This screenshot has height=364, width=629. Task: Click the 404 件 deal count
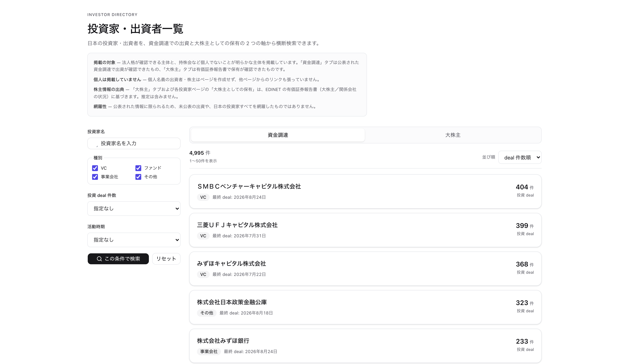525,187
